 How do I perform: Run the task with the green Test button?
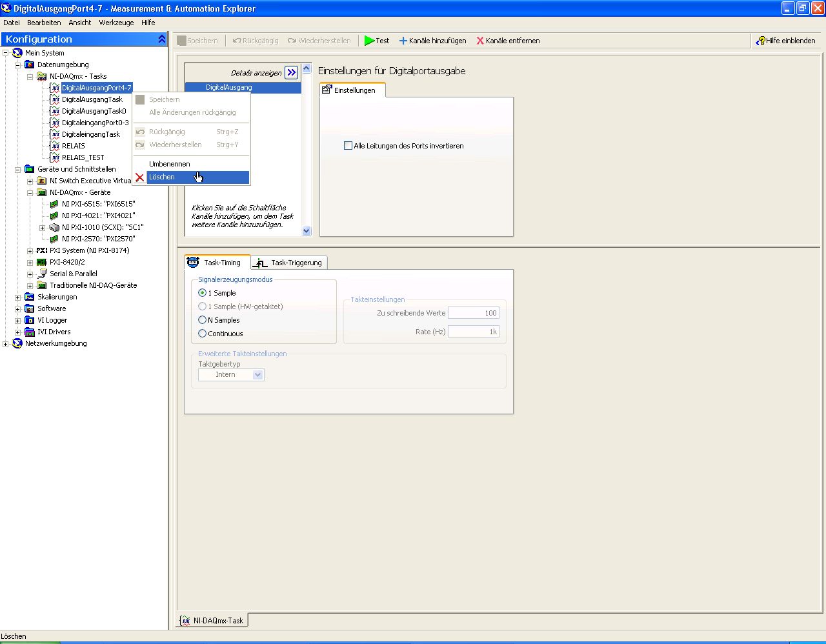tap(377, 41)
